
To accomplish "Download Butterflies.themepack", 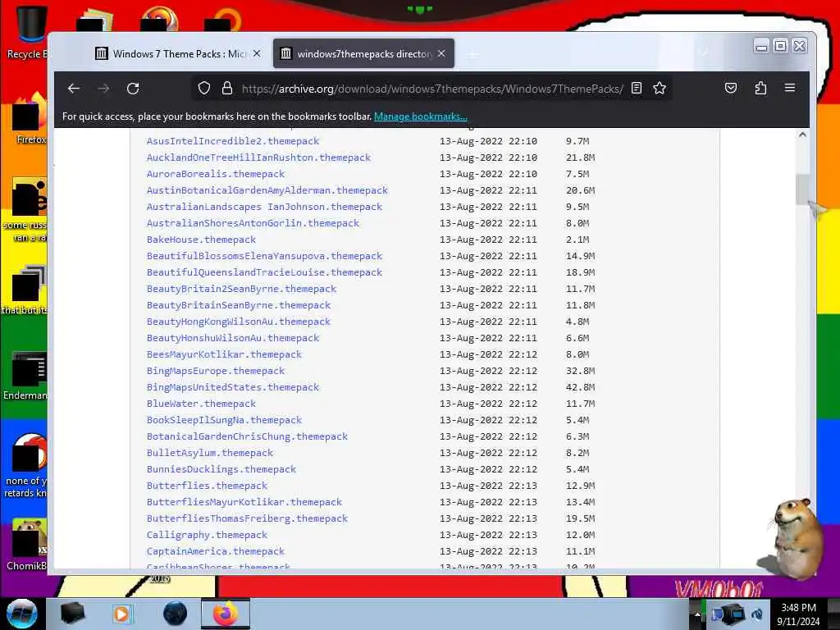I will (208, 486).
